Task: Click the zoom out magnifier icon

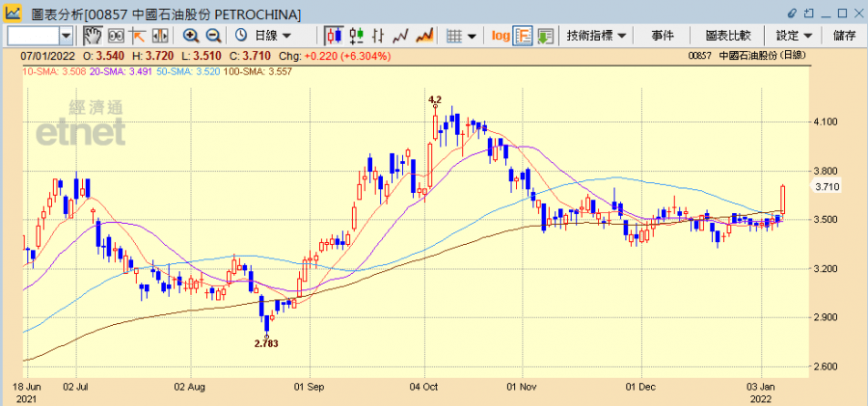Action: (x=212, y=36)
